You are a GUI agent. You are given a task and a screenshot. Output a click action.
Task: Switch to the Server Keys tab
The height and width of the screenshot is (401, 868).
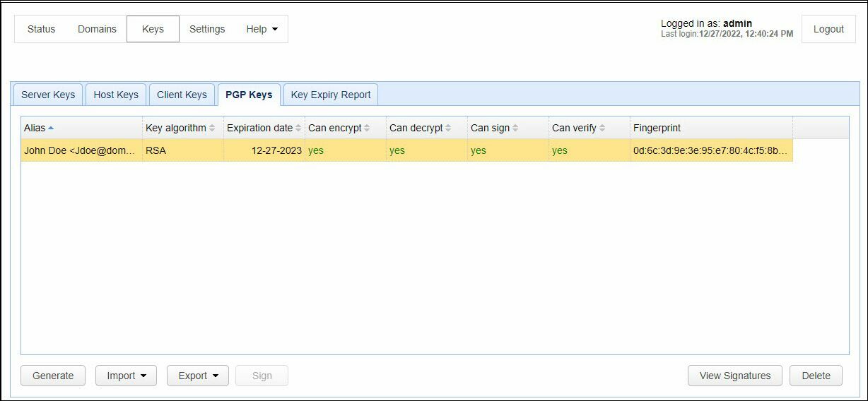48,95
